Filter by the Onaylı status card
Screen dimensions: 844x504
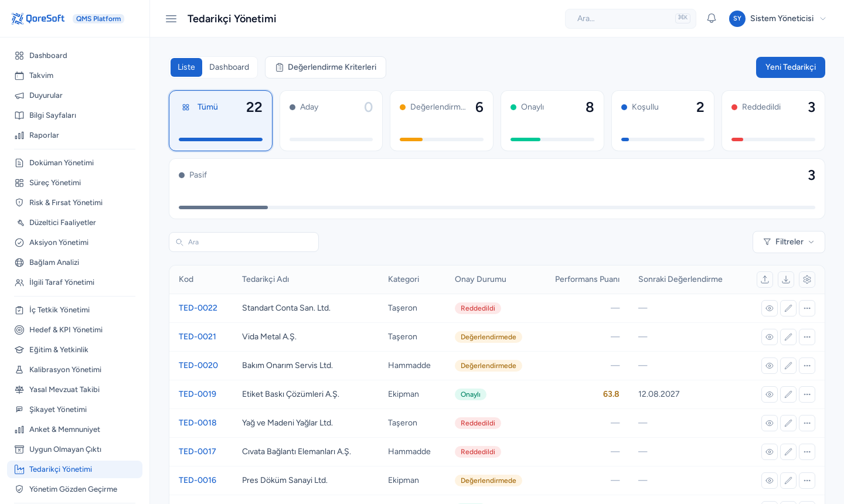pos(552,121)
